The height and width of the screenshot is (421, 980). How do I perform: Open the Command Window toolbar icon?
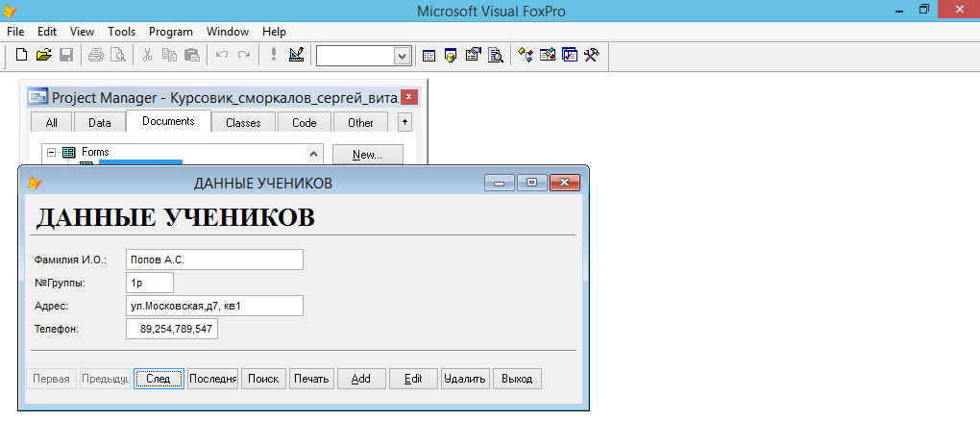tap(429, 55)
